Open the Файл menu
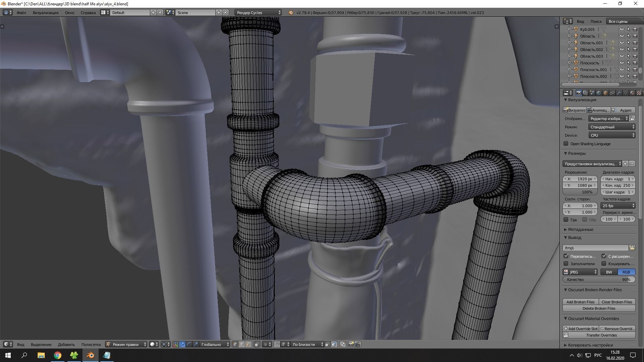Viewport: 644px width, 362px height. [x=21, y=12]
